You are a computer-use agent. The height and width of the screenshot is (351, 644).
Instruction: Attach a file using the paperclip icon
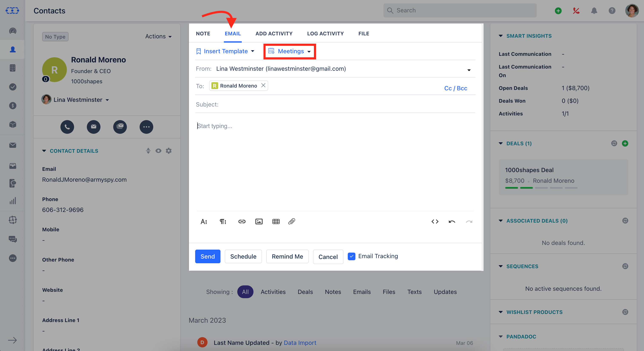(292, 221)
